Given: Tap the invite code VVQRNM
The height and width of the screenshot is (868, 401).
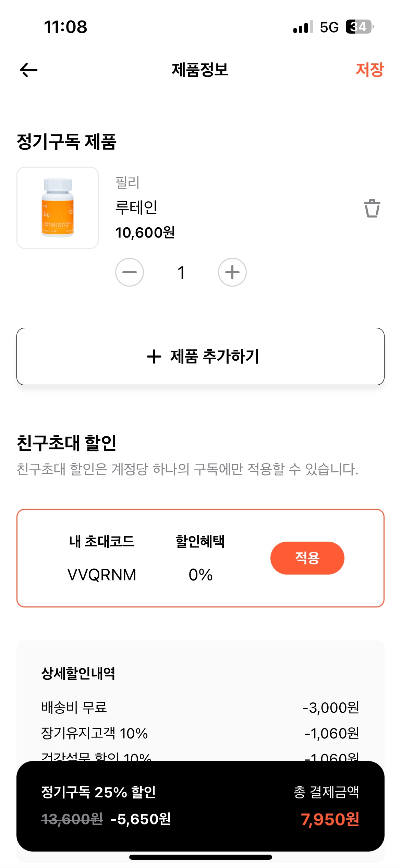Looking at the screenshot, I should (x=102, y=575).
